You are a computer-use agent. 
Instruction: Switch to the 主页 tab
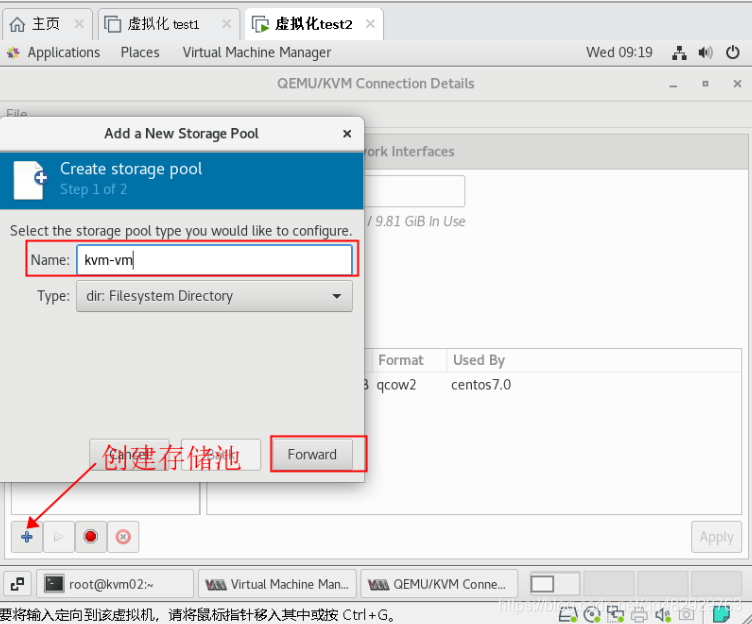47,24
